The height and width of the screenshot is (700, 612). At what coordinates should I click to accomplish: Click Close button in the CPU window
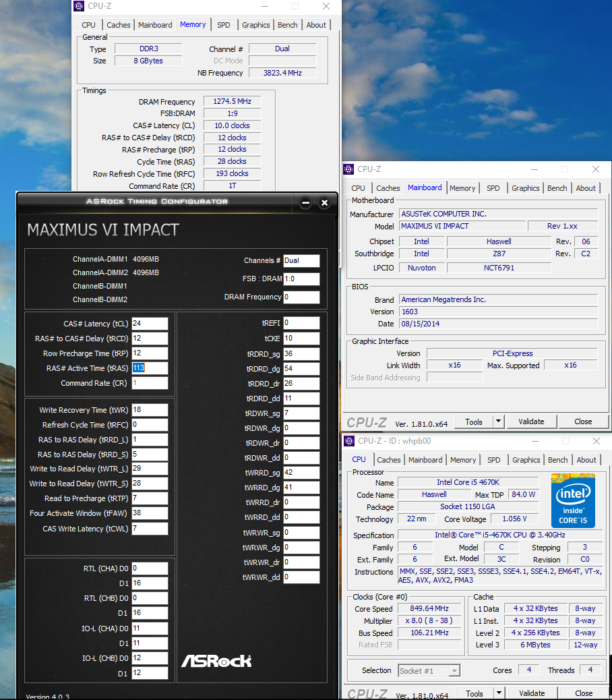584,693
